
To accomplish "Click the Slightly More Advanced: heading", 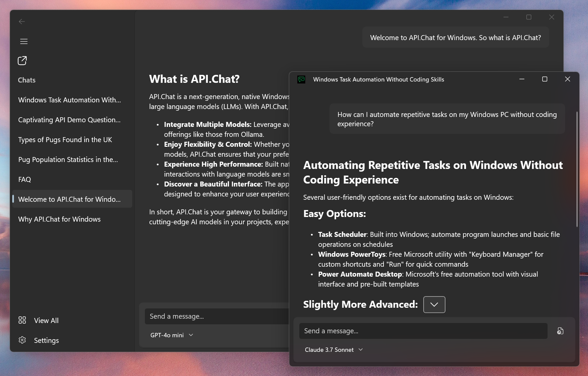I will click(x=361, y=304).
